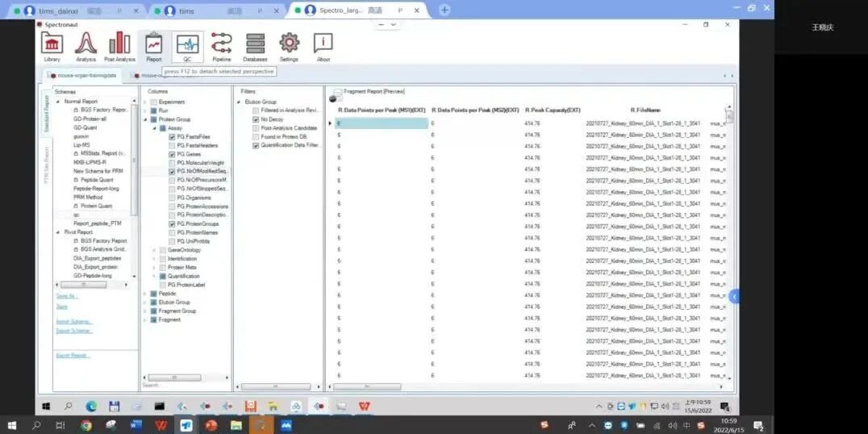
Task: Select the mouse-organ-trainingdata tab
Action: (x=84, y=75)
